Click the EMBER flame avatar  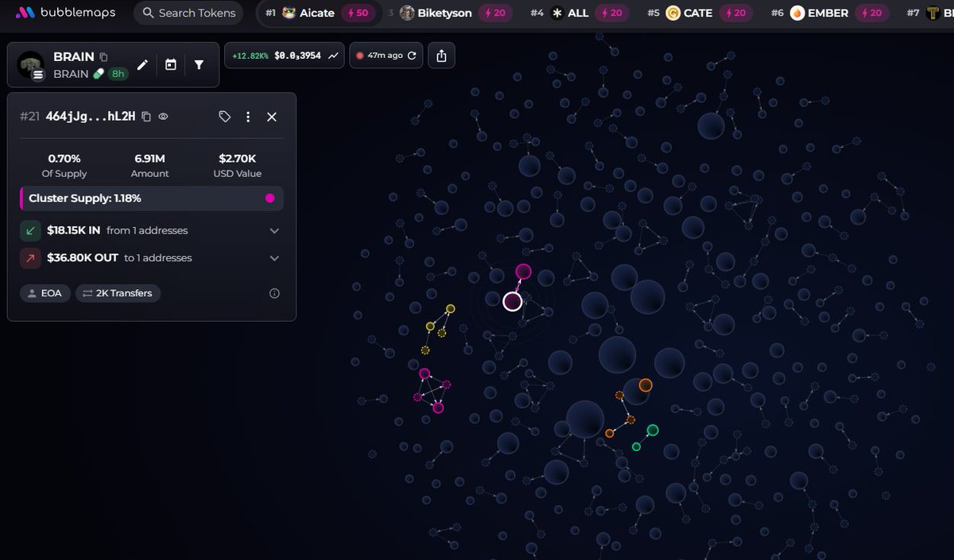coord(797,13)
